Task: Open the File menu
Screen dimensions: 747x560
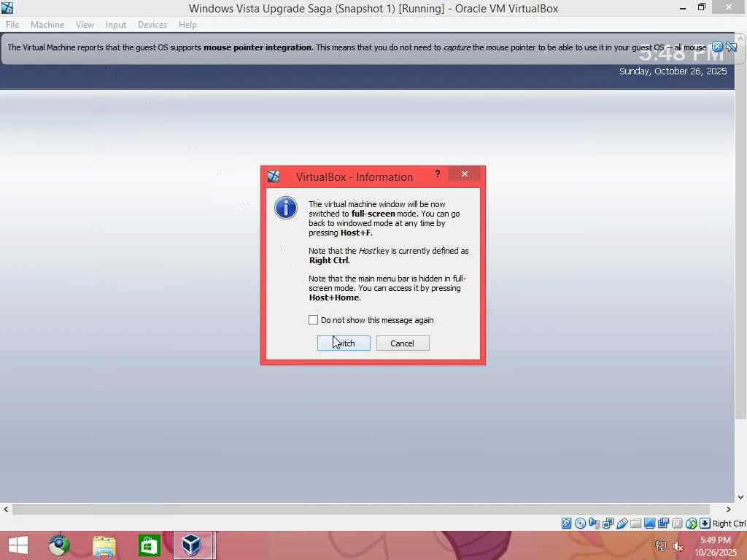Action: (x=12, y=25)
